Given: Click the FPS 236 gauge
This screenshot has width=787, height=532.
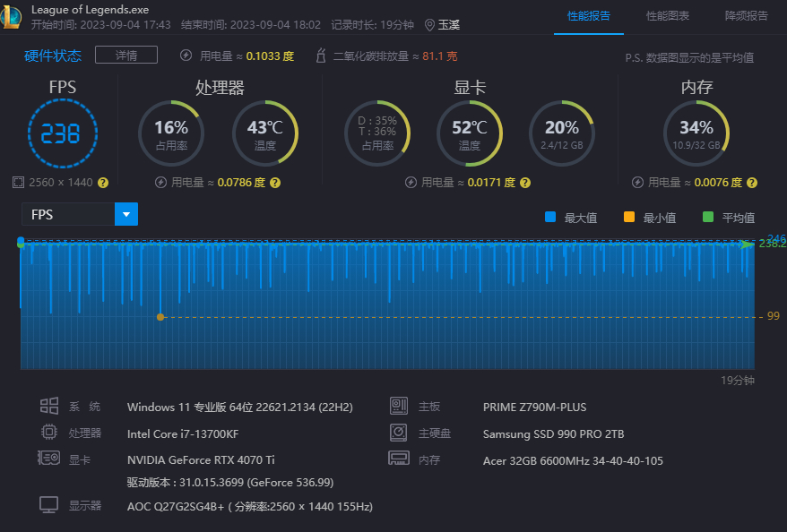Looking at the screenshot, I should (x=63, y=133).
